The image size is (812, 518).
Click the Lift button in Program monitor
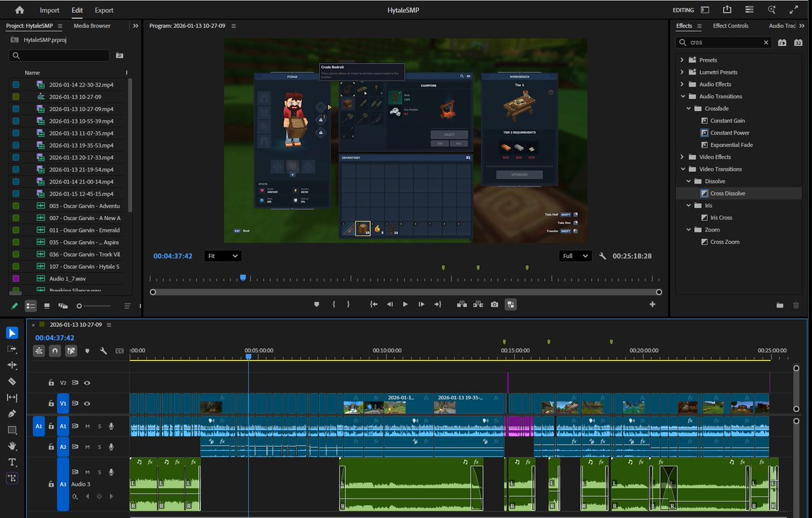(x=461, y=305)
